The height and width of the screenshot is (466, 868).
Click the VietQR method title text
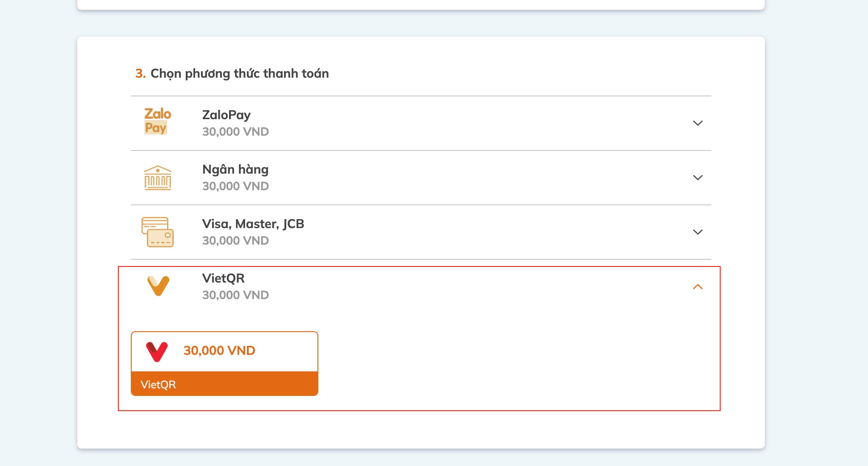click(x=223, y=279)
